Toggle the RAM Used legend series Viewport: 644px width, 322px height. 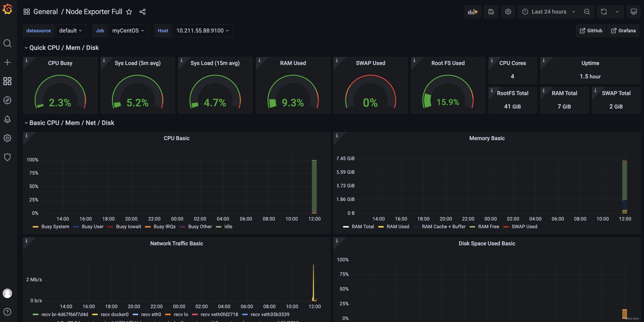(398, 227)
